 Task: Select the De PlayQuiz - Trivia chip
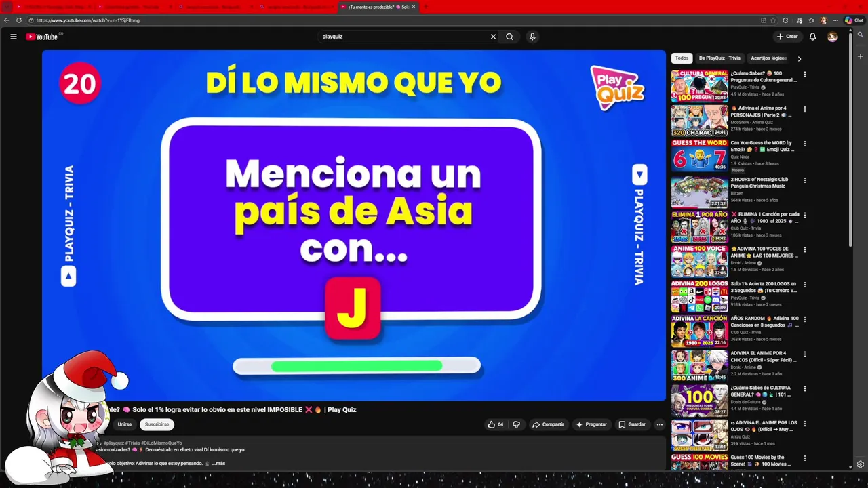719,58
